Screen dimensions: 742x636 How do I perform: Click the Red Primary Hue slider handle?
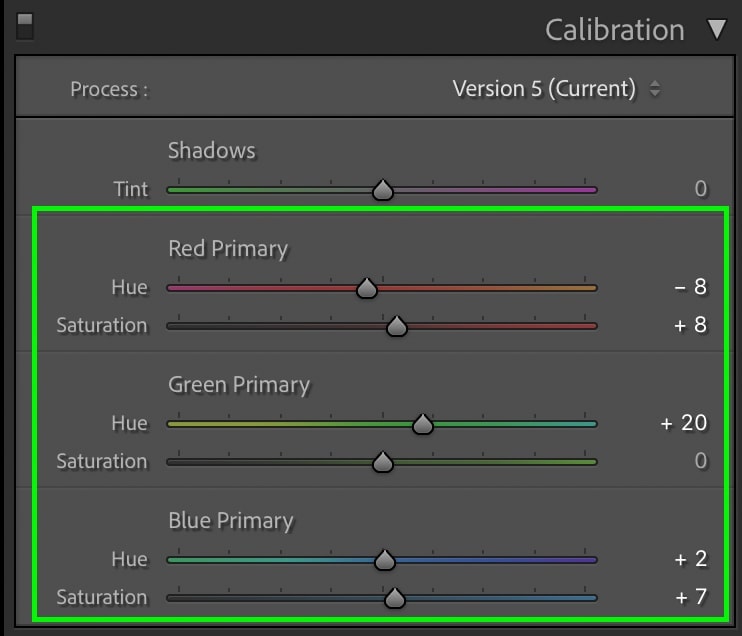pyautogui.click(x=367, y=288)
